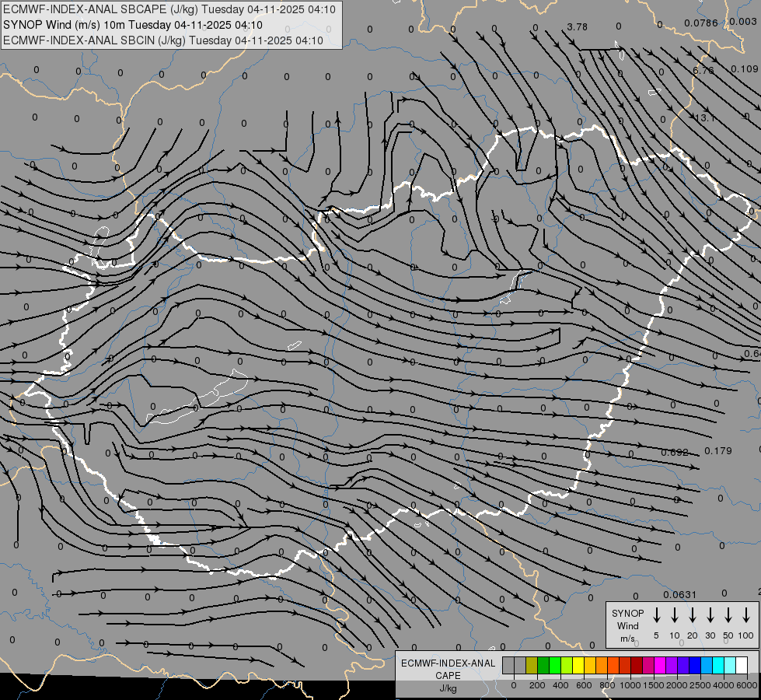
Task: Pick the white CAPE legend swatch
Action: (x=741, y=665)
